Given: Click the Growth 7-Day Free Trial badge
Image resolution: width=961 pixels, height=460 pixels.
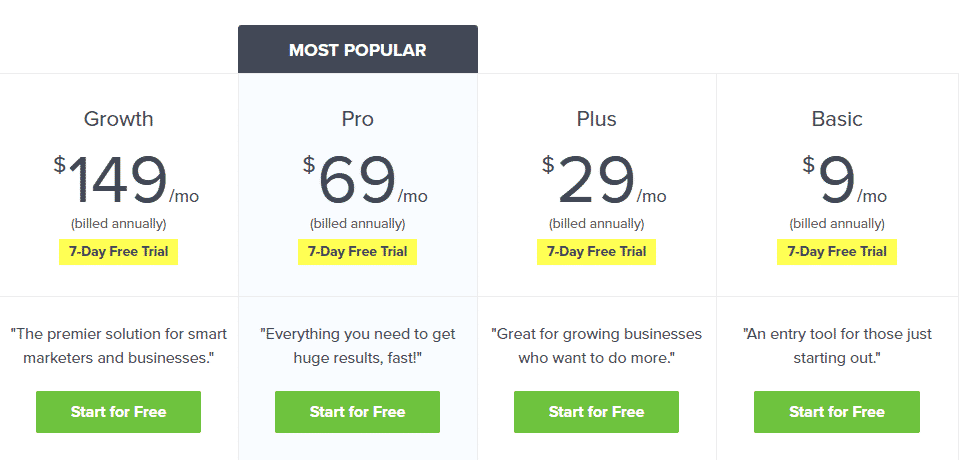Looking at the screenshot, I should click(x=118, y=251).
